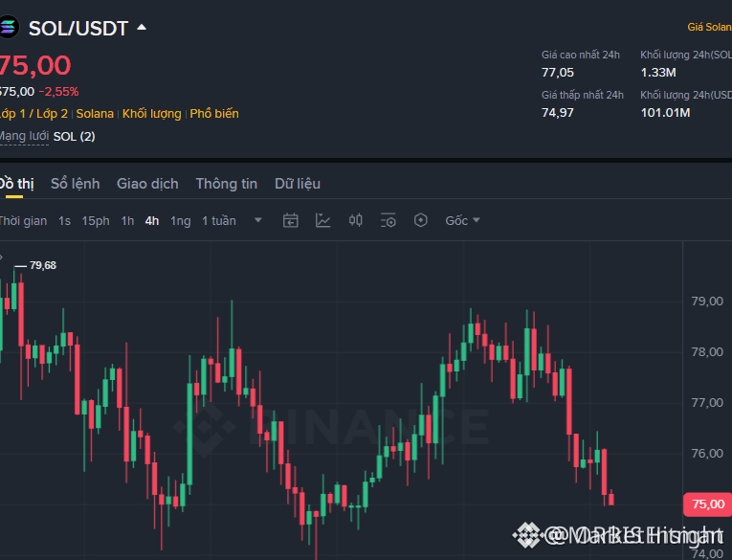732x560 pixels.
Task: Click the 79,68 high price label on chart
Action: click(x=43, y=265)
